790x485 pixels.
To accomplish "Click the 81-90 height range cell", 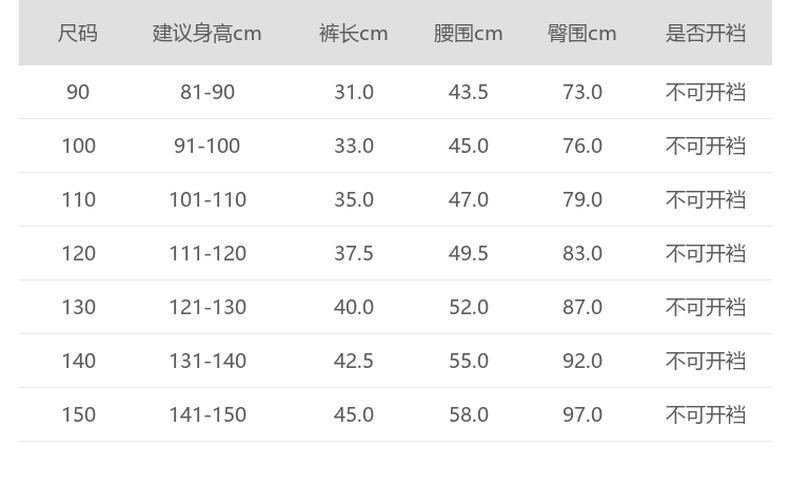I will tap(207, 92).
